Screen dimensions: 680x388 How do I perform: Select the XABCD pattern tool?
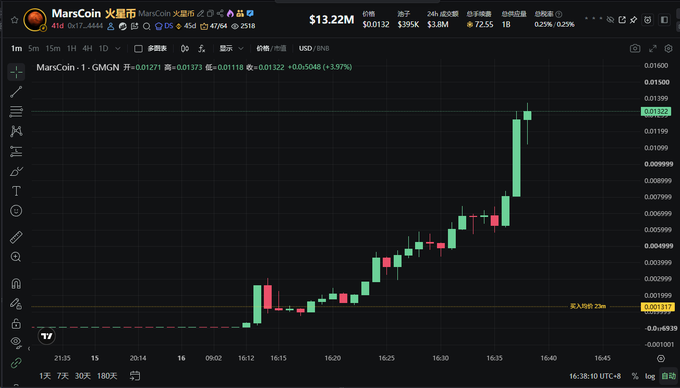click(16, 131)
